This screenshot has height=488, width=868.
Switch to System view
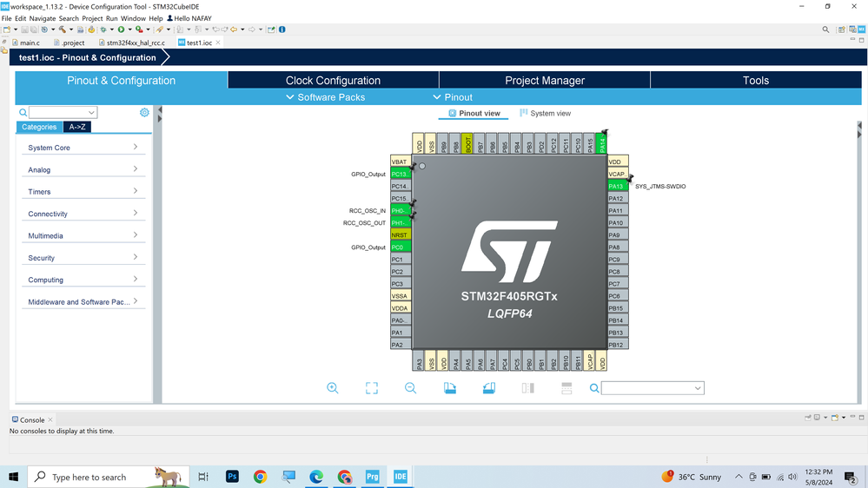[x=545, y=114]
